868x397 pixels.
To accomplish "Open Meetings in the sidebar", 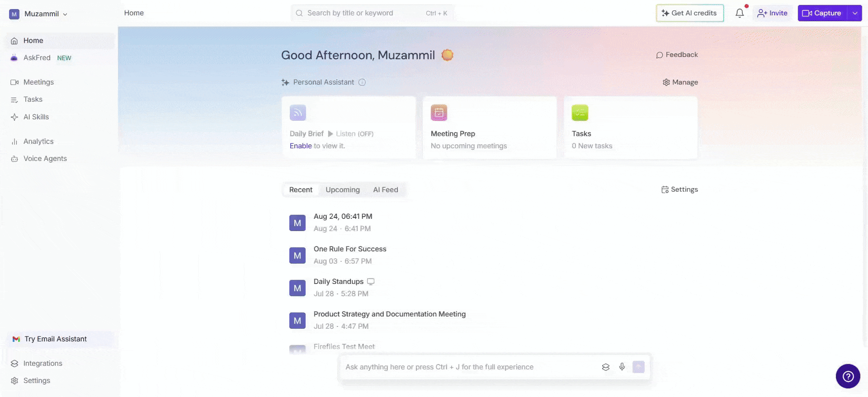I will [61, 82].
